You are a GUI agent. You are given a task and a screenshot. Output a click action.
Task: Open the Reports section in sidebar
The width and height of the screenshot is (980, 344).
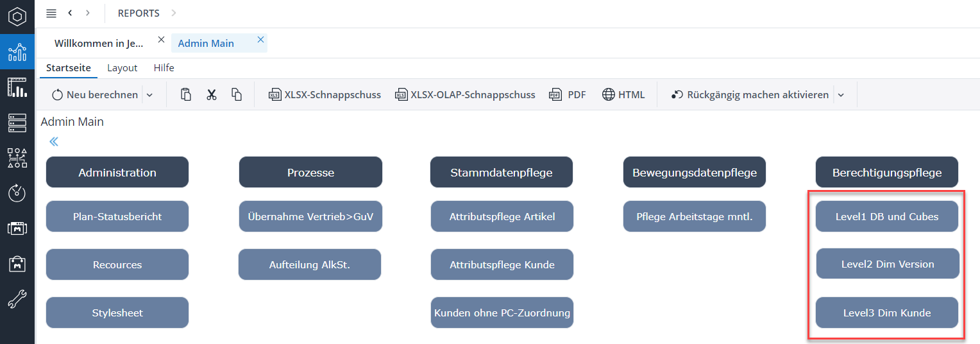[17, 51]
